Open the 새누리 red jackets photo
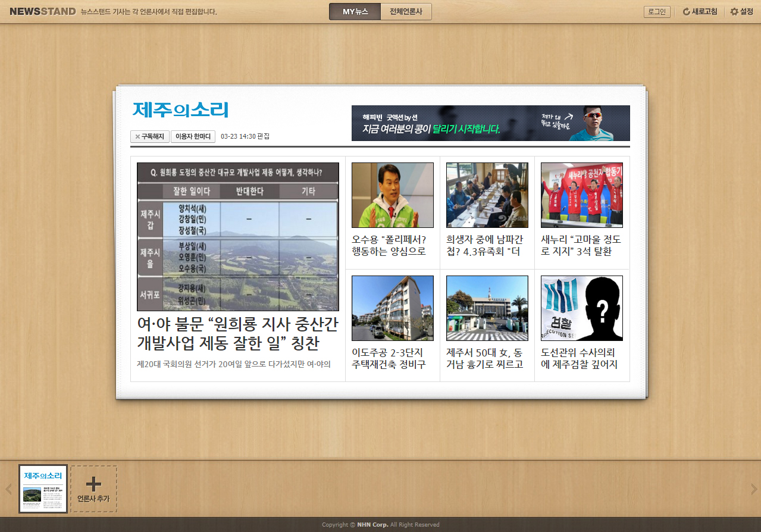The height and width of the screenshot is (532, 761). 582,195
